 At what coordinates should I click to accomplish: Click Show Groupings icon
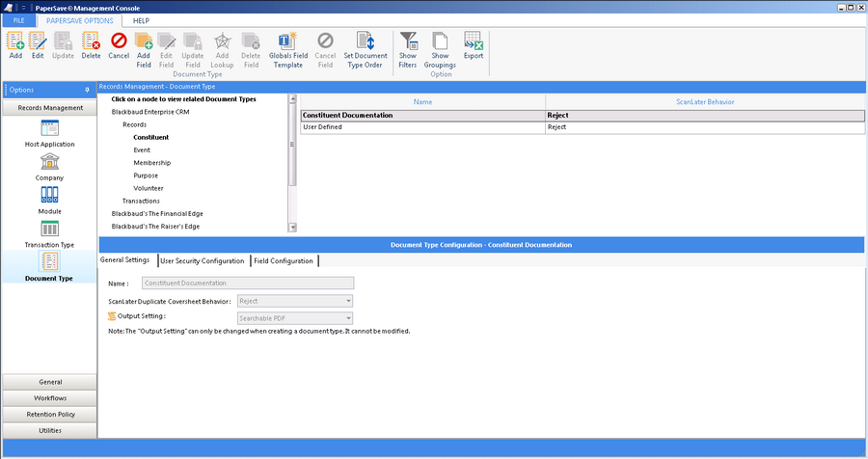pos(440,43)
